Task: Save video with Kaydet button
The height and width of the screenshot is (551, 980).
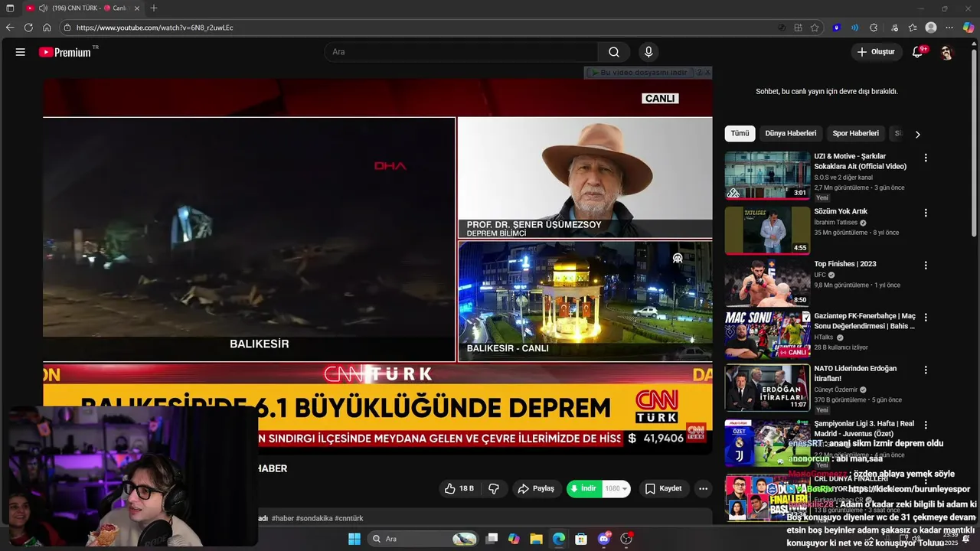Action: click(663, 488)
